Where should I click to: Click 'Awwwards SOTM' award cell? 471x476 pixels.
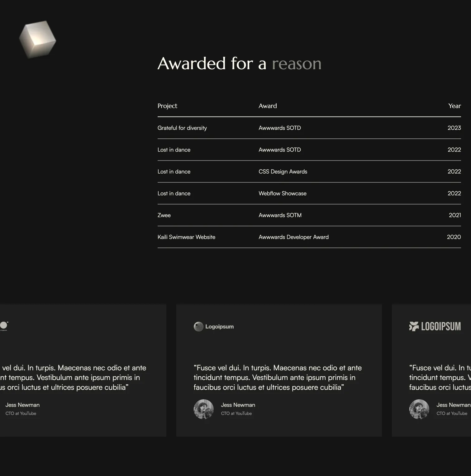pyautogui.click(x=280, y=215)
